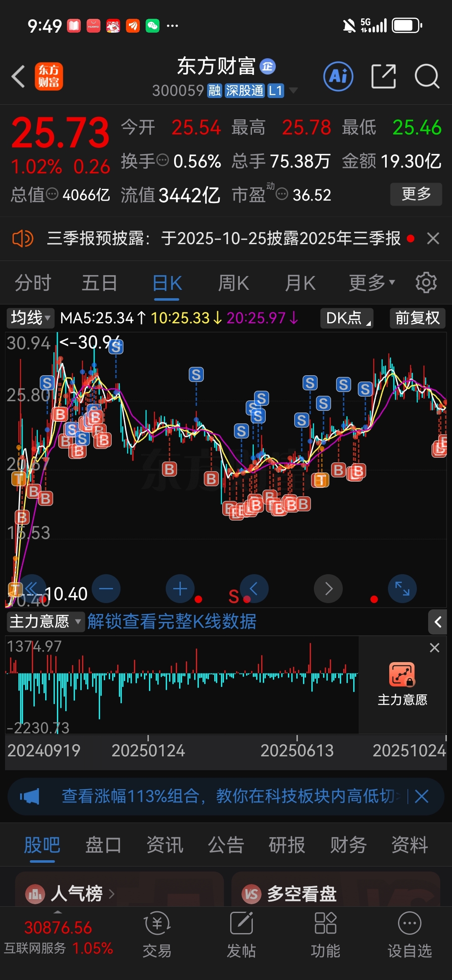Screen dimensions: 452x980
Task: Tap the 主力意愿 locked indicator icon
Action: [402, 674]
